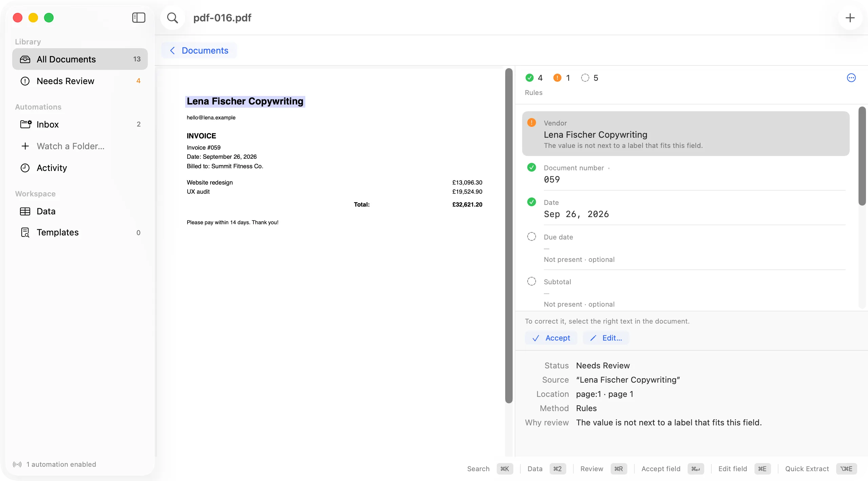Image resolution: width=868 pixels, height=481 pixels.
Task: Accept the Vendor field value
Action: pos(551,338)
